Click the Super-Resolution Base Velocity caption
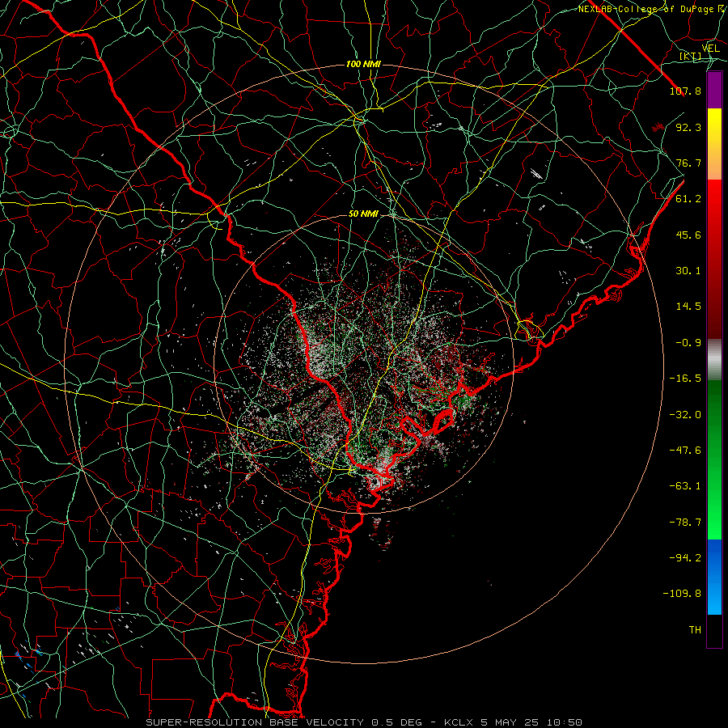This screenshot has height=728, width=728. pos(363,722)
